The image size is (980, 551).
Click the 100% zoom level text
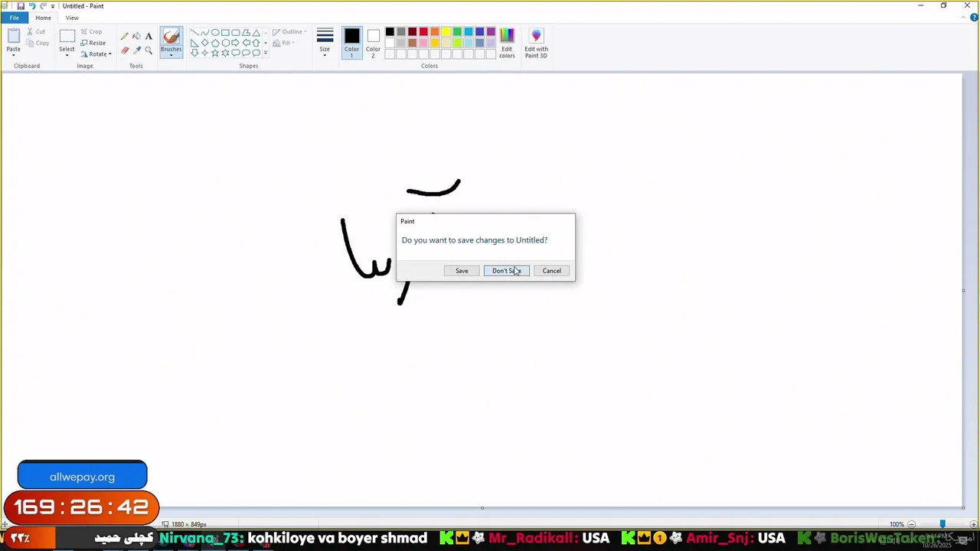point(897,524)
